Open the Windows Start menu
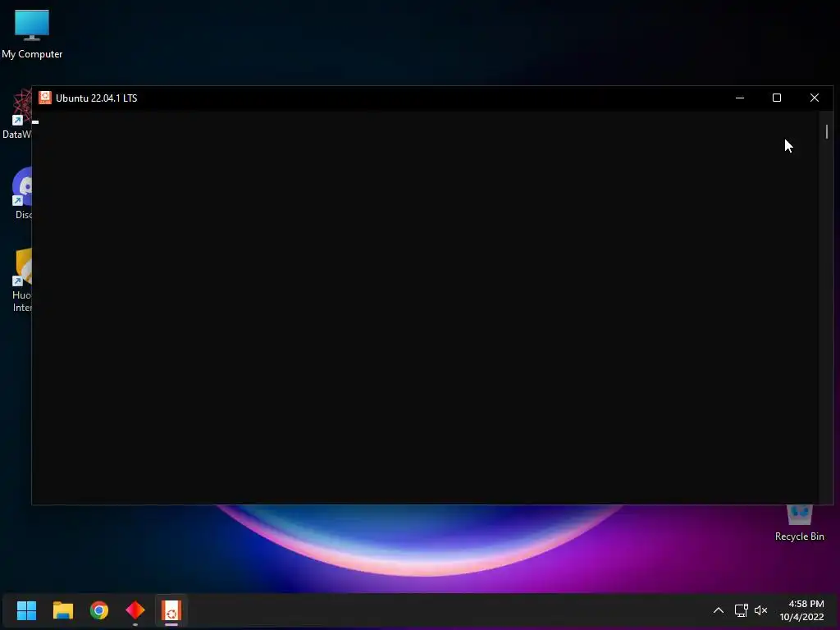This screenshot has height=630, width=840. point(26,610)
